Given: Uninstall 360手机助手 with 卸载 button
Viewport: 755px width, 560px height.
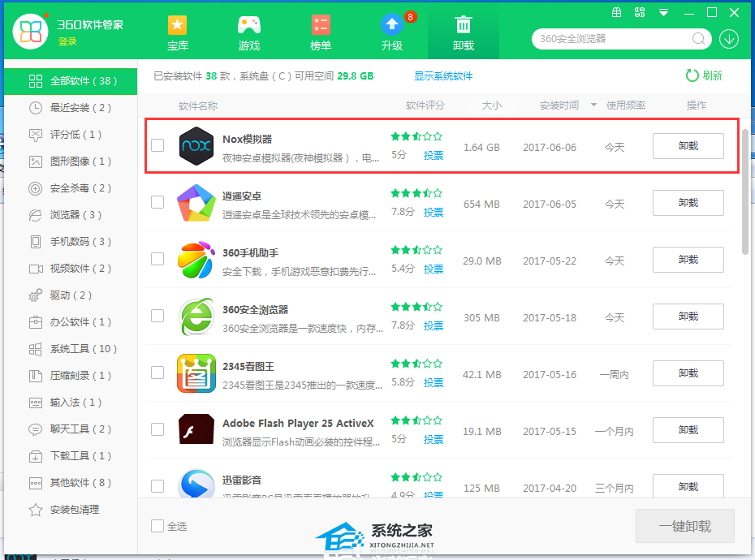Looking at the screenshot, I should (688, 260).
